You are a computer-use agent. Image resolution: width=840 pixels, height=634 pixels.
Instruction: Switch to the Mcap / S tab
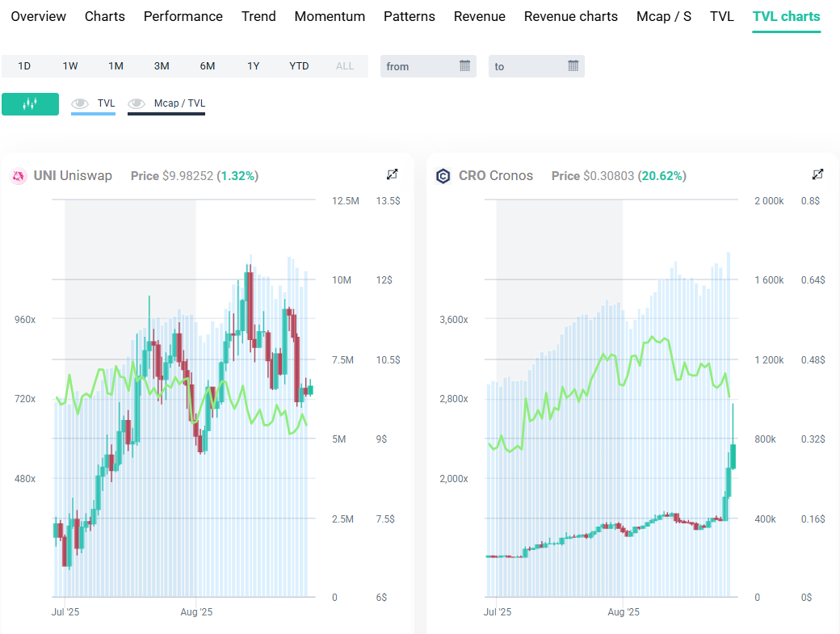[663, 16]
